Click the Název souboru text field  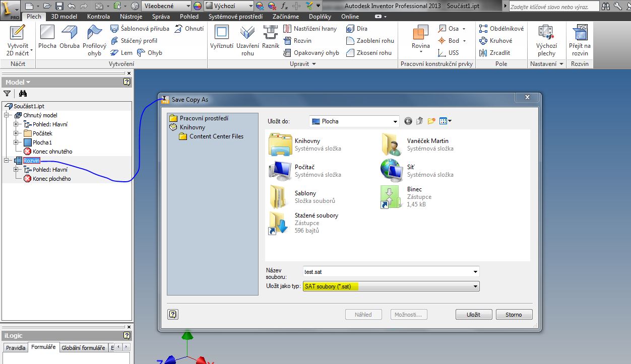point(387,272)
